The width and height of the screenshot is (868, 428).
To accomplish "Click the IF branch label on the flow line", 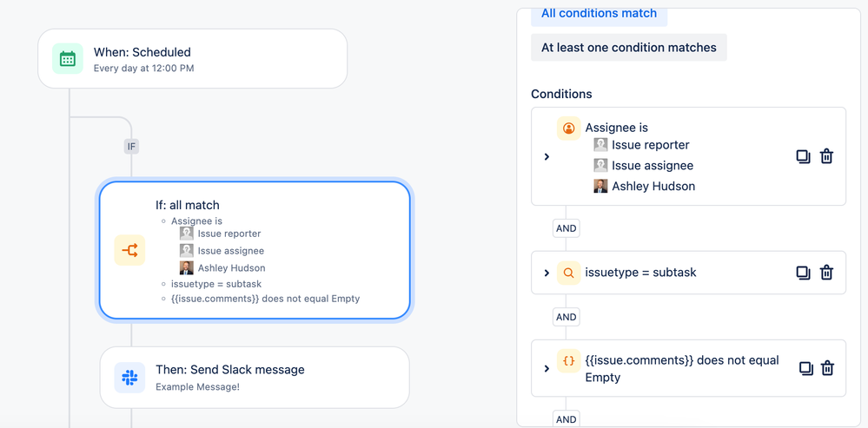I will (x=131, y=147).
